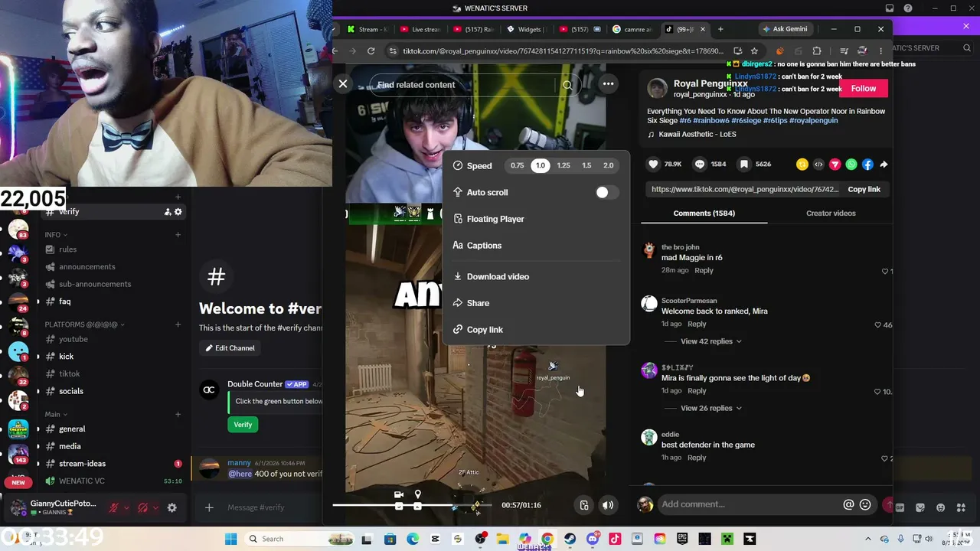Reload the TikTok browser page
Screen dimensions: 980x551
[371, 51]
